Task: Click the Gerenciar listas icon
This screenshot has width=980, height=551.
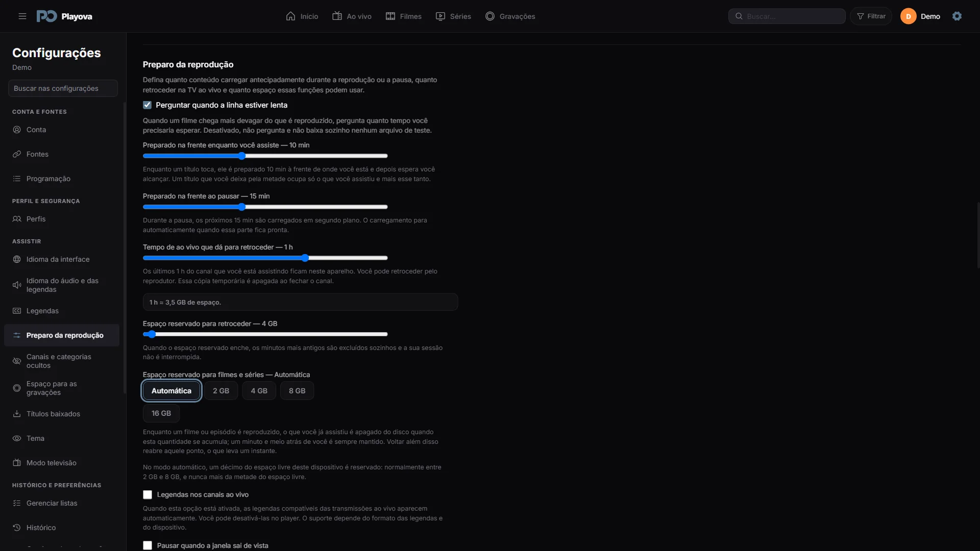Action: (x=17, y=503)
